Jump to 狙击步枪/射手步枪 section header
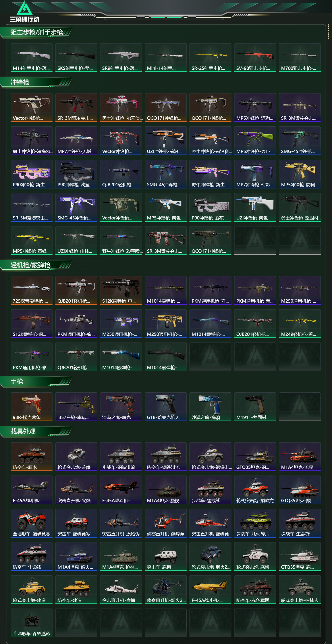 (x=37, y=32)
